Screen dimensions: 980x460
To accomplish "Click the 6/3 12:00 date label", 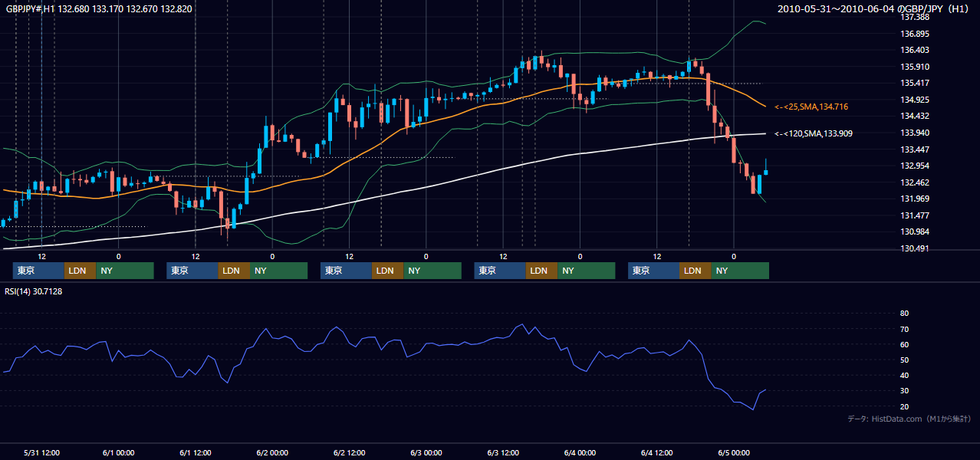I will click(503, 452).
